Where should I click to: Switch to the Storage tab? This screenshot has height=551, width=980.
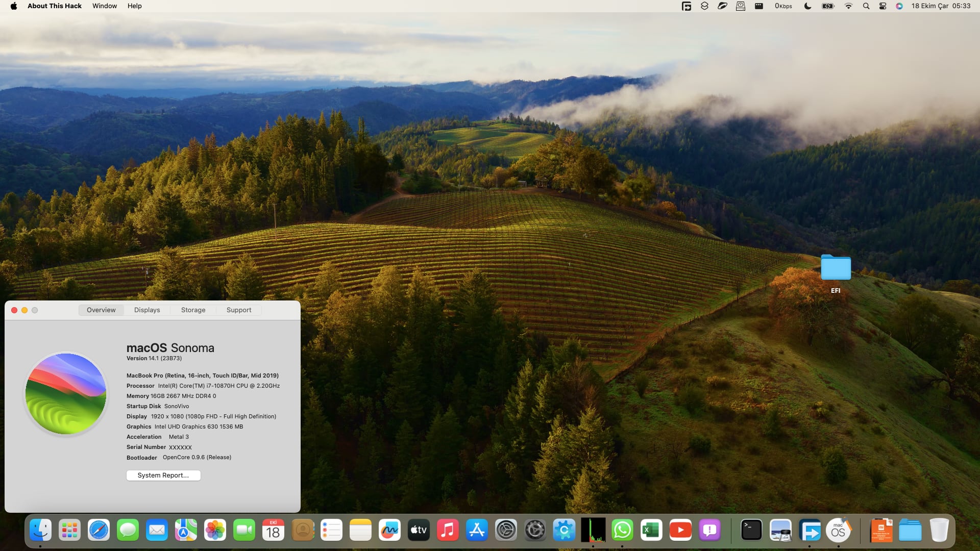pos(193,310)
